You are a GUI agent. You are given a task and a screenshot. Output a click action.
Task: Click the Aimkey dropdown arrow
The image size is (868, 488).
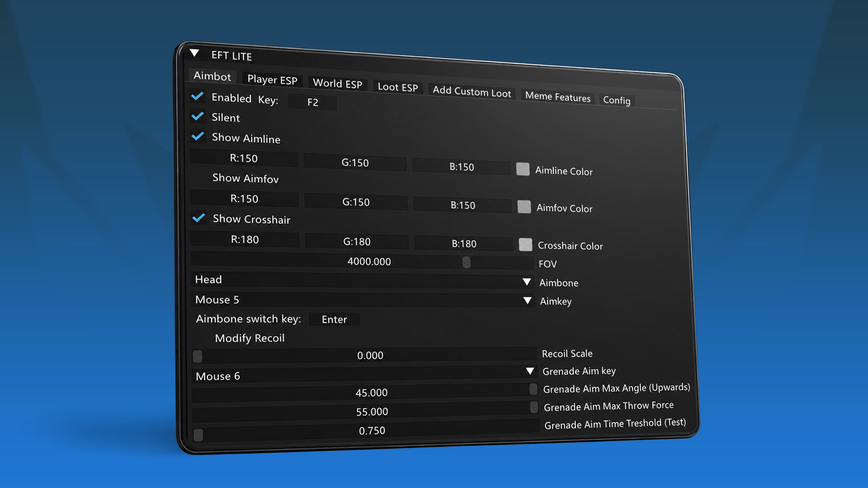527,300
